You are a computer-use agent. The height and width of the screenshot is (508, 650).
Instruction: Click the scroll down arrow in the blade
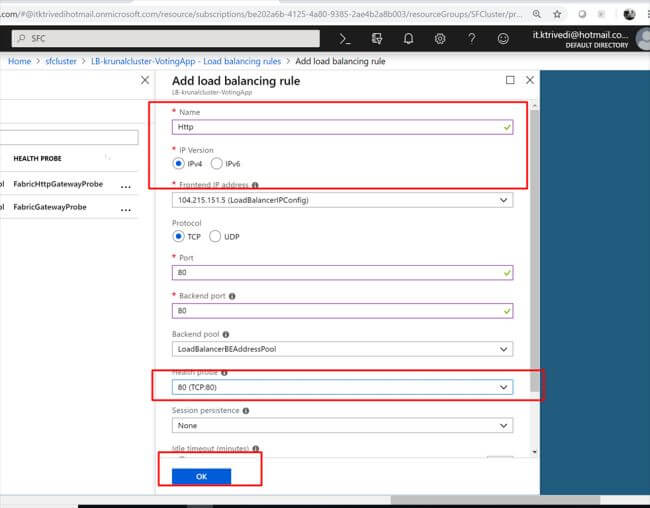click(535, 452)
